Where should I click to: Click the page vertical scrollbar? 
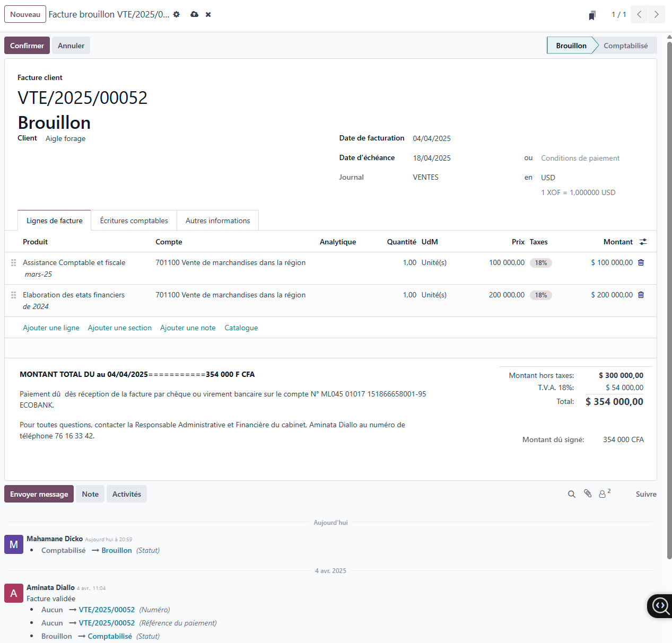[x=669, y=300]
